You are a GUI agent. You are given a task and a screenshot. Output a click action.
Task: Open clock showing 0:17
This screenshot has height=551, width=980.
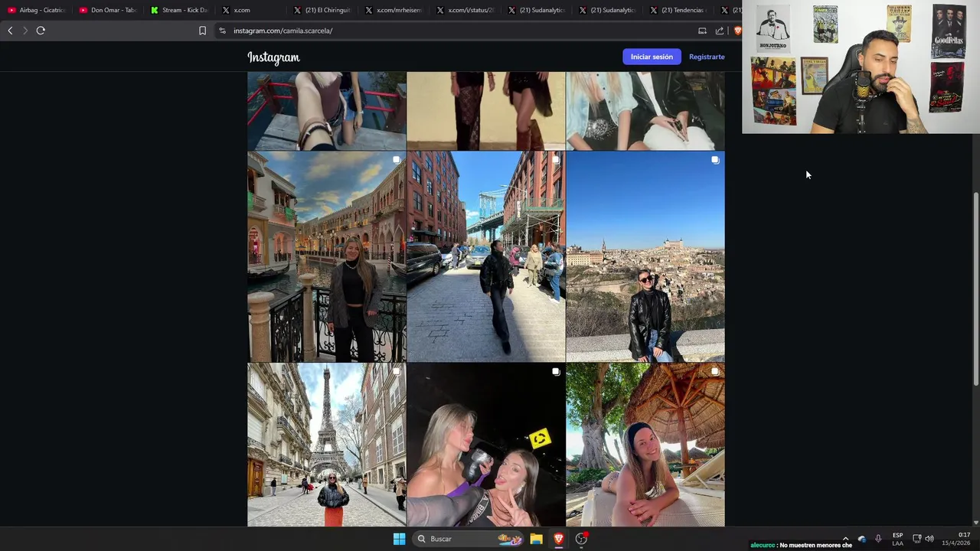[956, 539]
